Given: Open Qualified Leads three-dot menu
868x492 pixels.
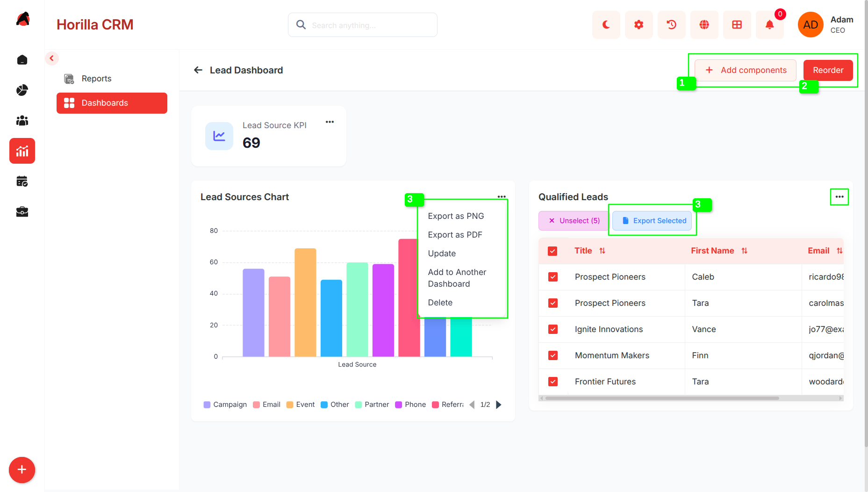Looking at the screenshot, I should click(839, 197).
